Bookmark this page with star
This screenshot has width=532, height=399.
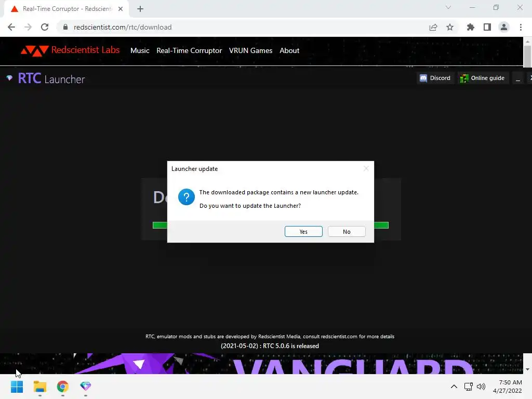click(x=449, y=27)
